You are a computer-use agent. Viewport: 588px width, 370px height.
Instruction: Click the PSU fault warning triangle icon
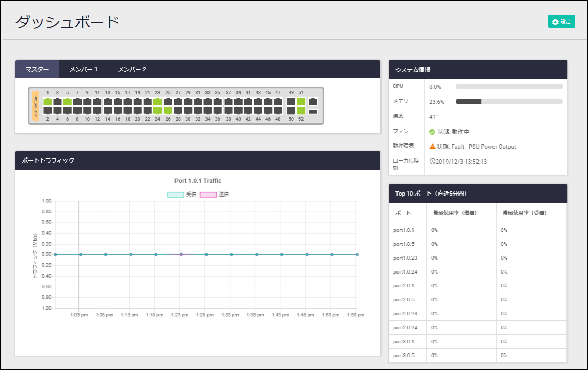(x=433, y=146)
